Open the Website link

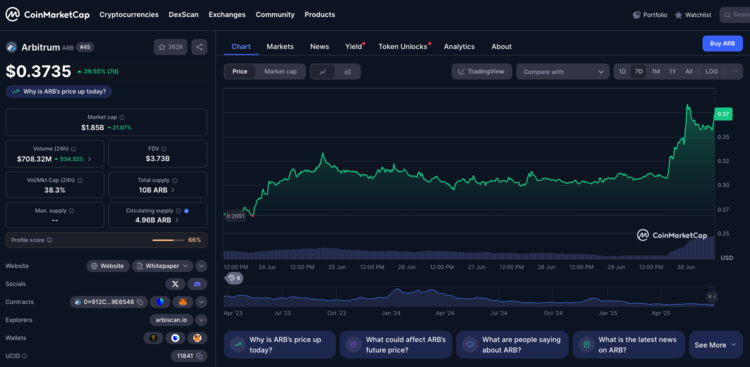[x=108, y=266]
